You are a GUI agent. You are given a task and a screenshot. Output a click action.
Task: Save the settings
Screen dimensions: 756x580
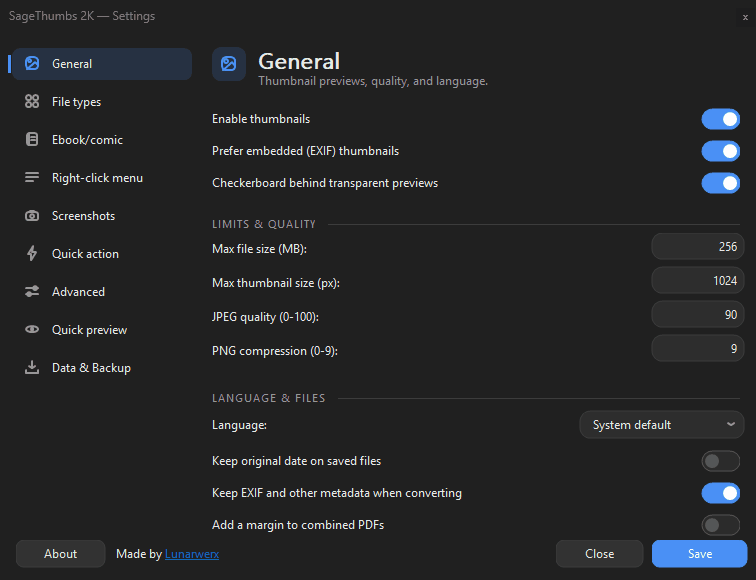[700, 554]
